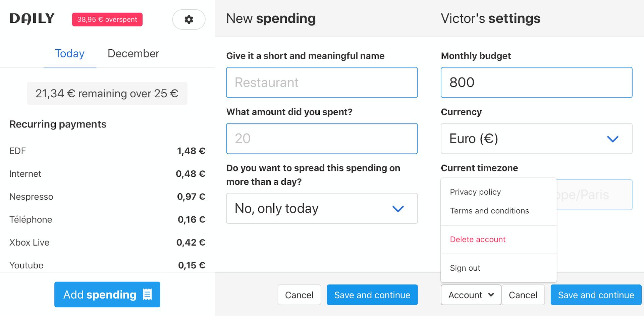Open the Privacy policy link
The width and height of the screenshot is (644, 316).
[x=475, y=192]
